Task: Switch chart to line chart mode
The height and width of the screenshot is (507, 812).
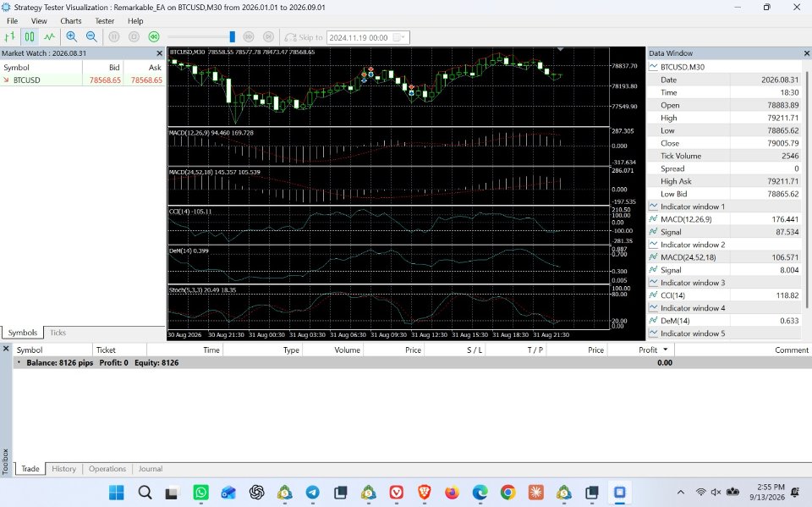Action: (49, 36)
